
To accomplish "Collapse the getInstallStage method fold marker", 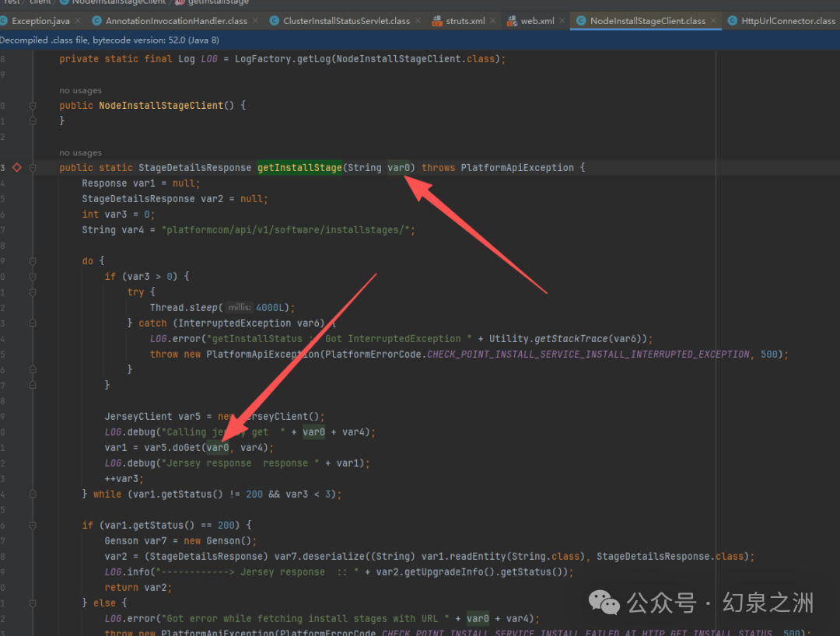I will point(33,168).
